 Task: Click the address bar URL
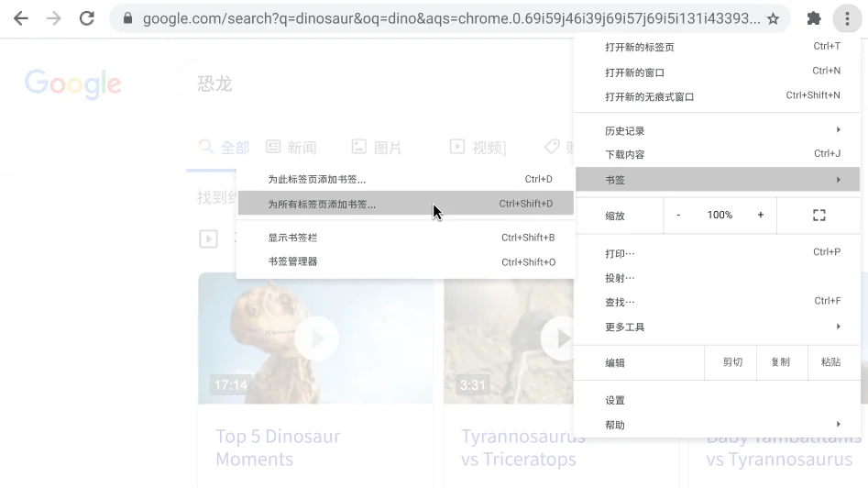[451, 19]
